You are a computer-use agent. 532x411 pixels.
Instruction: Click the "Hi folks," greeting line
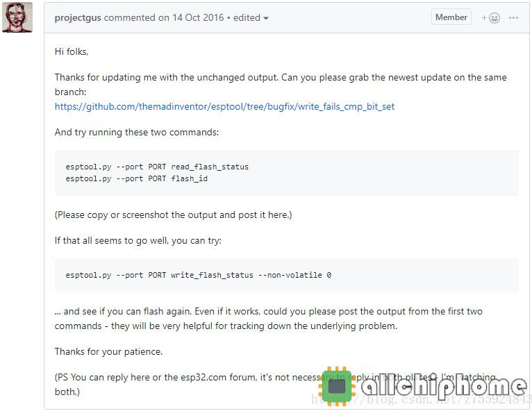72,51
